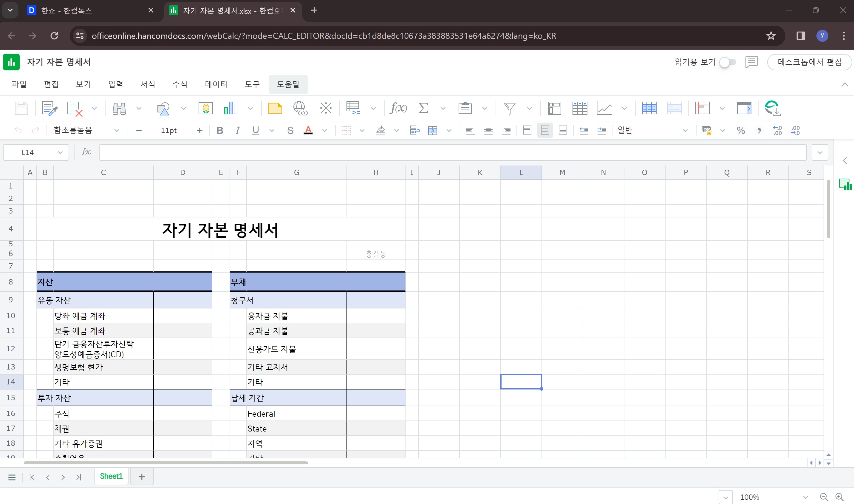Viewport: 854px width, 504px height.
Task: Click the red font color button
Action: [308, 130]
